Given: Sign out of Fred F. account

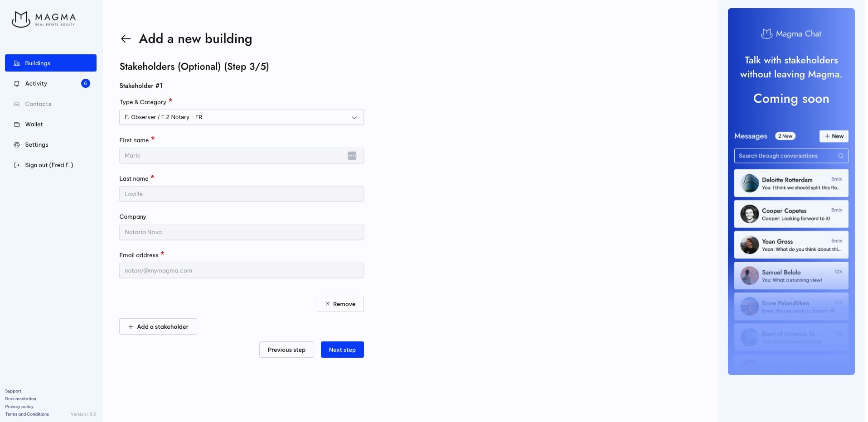Looking at the screenshot, I should (48, 165).
